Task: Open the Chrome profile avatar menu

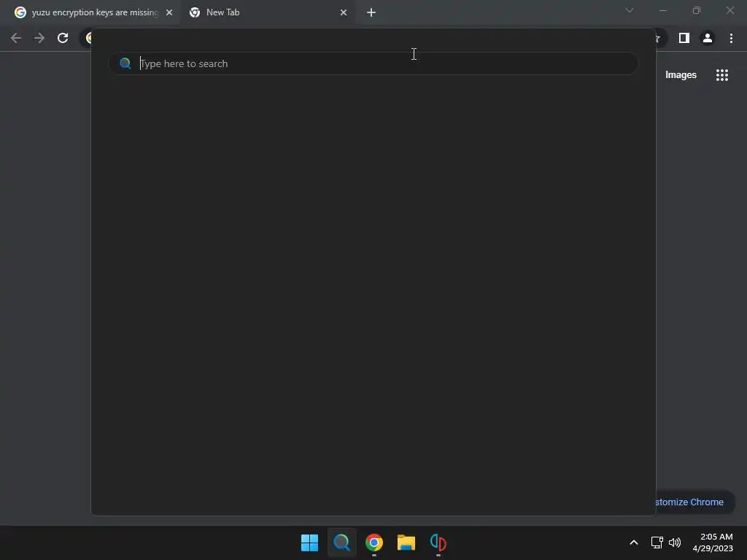Action: [708, 38]
